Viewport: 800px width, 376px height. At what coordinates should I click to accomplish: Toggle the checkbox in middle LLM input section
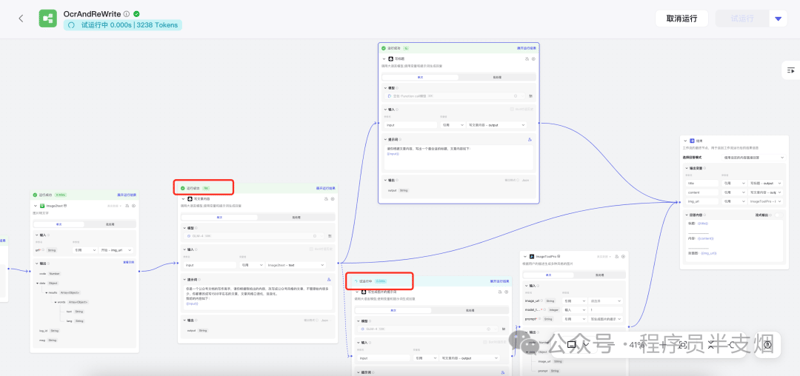tap(311, 249)
